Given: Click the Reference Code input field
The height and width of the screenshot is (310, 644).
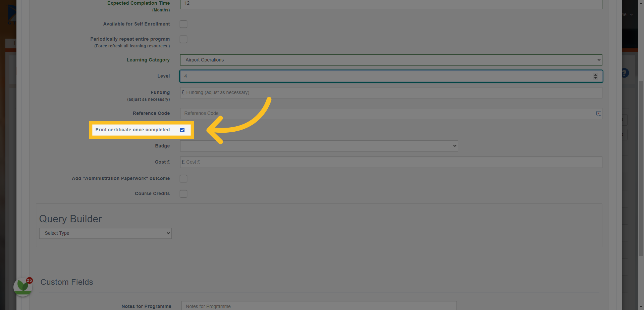Looking at the screenshot, I should pos(391,114).
